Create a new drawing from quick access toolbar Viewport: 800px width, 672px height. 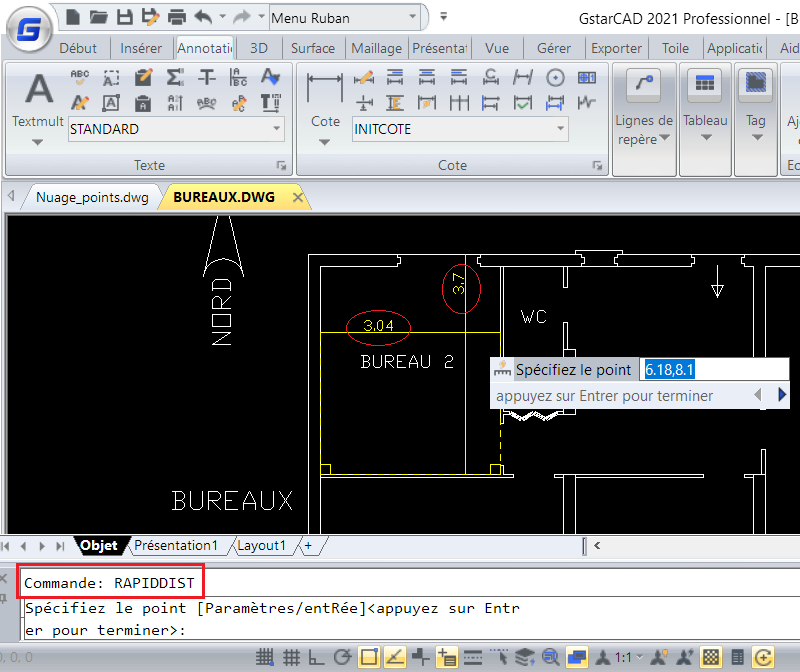click(73, 17)
